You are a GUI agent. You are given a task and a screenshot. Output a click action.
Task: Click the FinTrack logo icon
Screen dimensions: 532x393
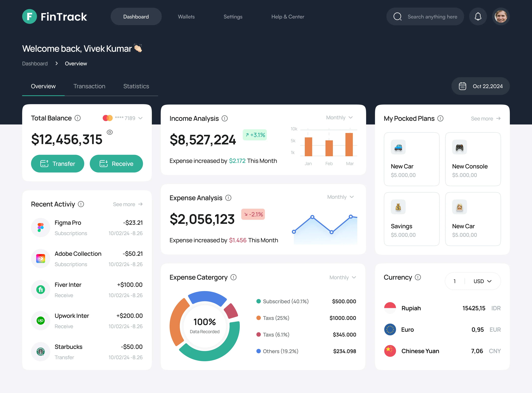point(30,16)
